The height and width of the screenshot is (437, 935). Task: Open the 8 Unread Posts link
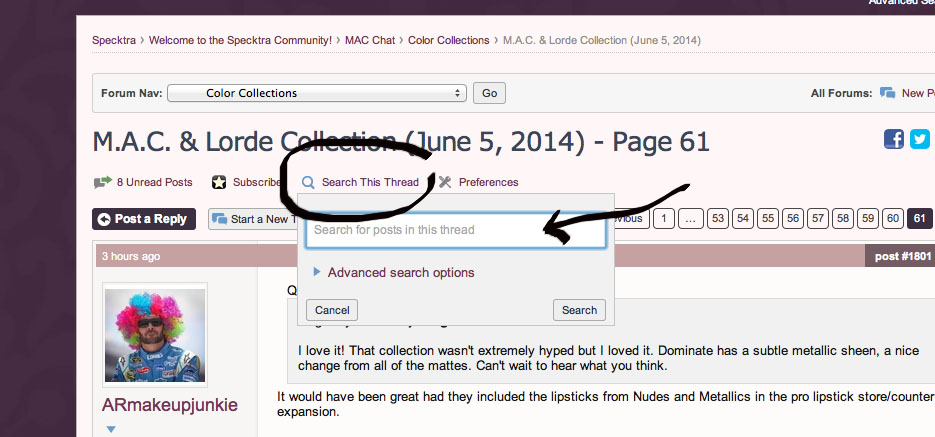154,182
